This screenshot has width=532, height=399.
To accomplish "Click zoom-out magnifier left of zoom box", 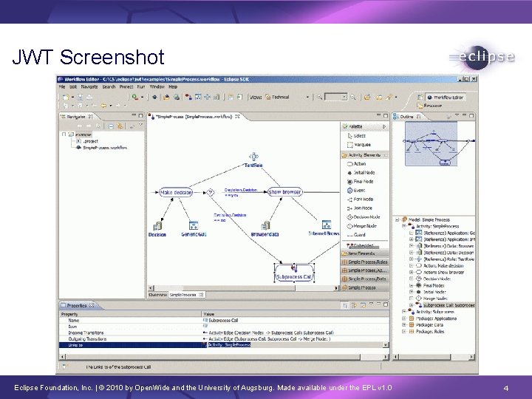I will (x=319, y=97).
